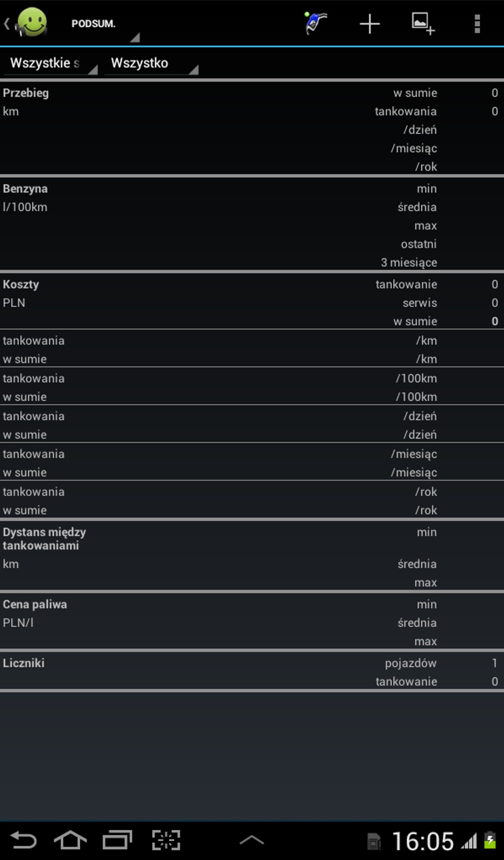Tap the Liczniki section header
Screen dimensions: 504x860
(x=24, y=663)
